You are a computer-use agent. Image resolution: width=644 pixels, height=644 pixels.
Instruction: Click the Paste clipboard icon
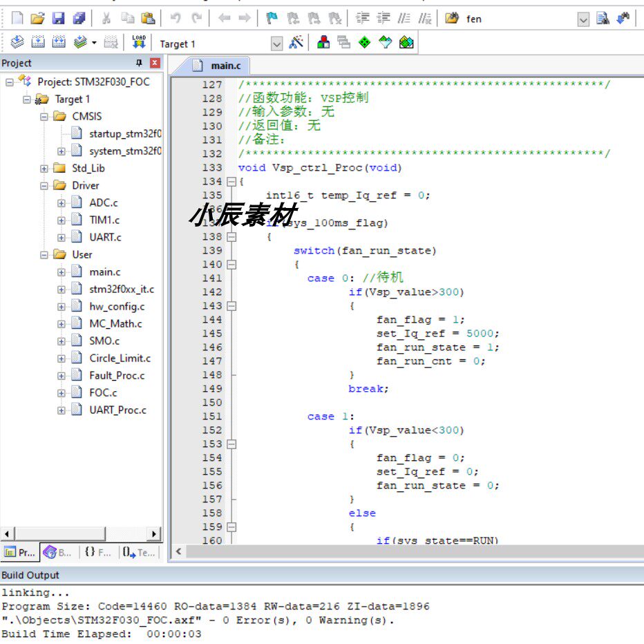(148, 19)
